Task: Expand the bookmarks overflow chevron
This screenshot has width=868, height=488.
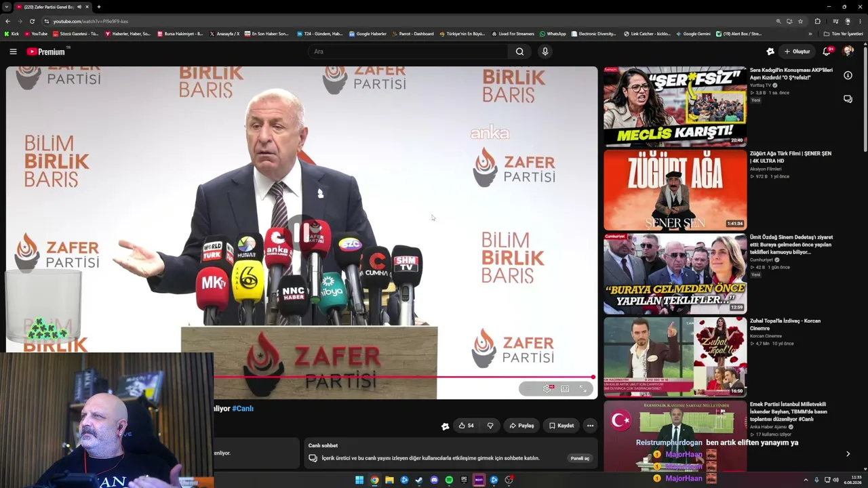Action: (810, 34)
